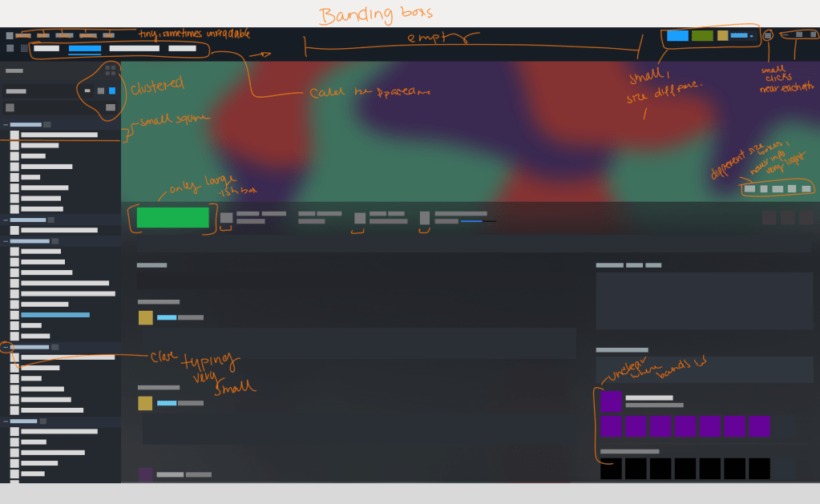Click the first black square in the bottom-right row
The height and width of the screenshot is (504, 820).
[611, 468]
